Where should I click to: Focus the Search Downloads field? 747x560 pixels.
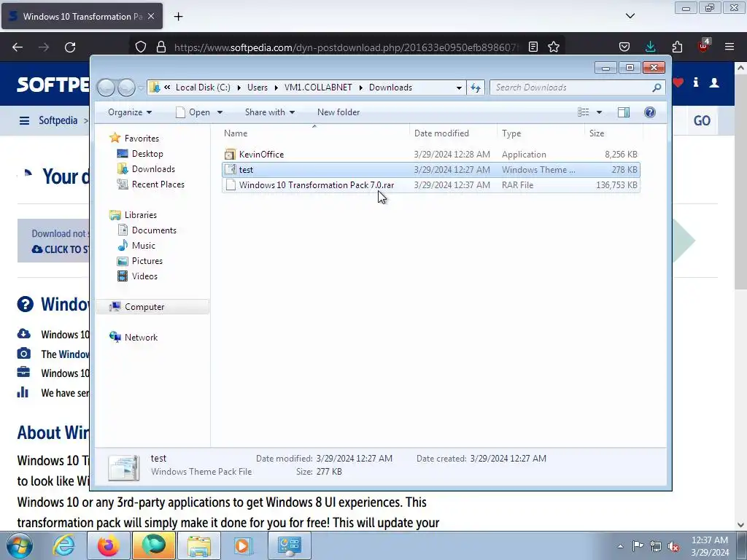[577, 87]
